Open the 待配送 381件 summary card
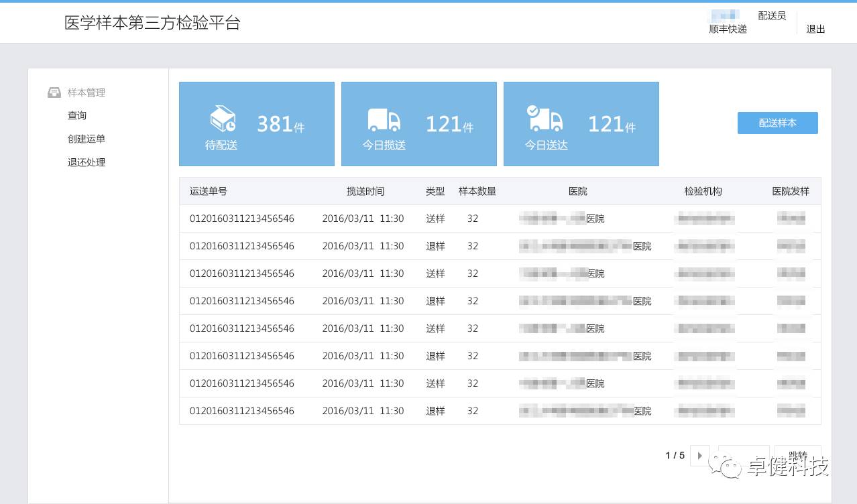The height and width of the screenshot is (504, 857). (256, 124)
